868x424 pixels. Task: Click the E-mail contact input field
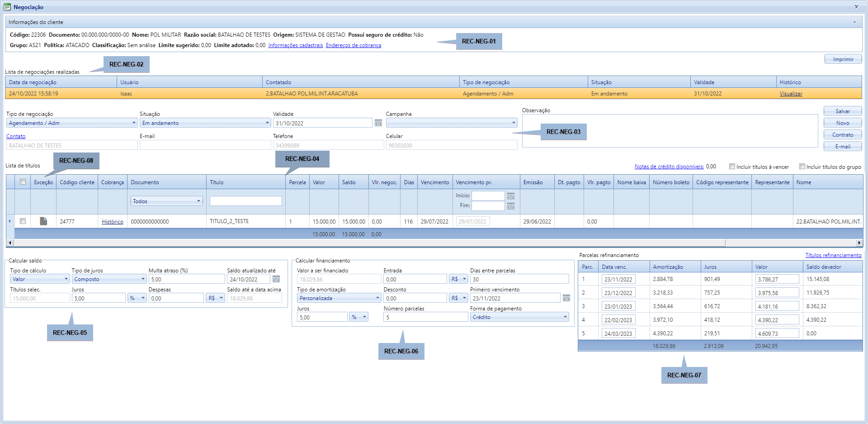point(205,145)
